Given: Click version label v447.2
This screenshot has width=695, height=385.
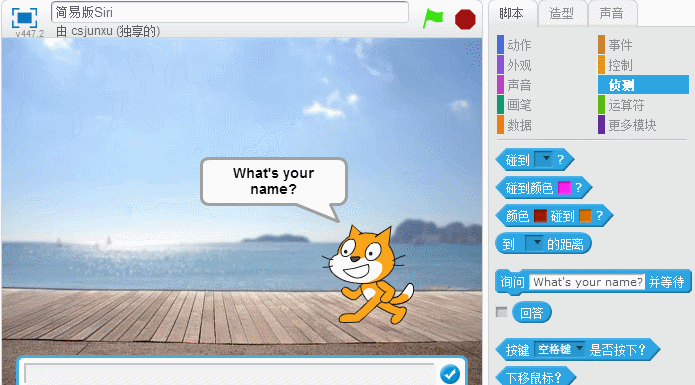Looking at the screenshot, I should pyautogui.click(x=29, y=33).
